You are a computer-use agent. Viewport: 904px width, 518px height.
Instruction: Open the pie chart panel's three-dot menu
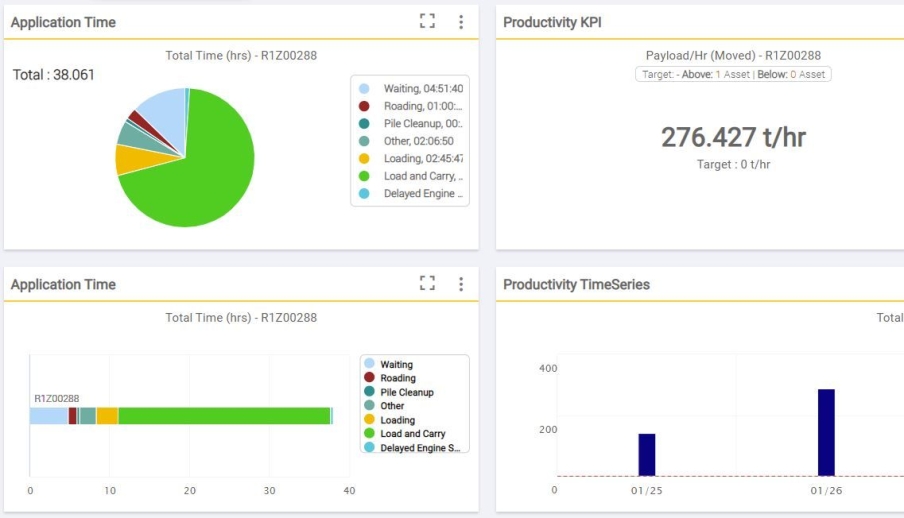(x=461, y=22)
